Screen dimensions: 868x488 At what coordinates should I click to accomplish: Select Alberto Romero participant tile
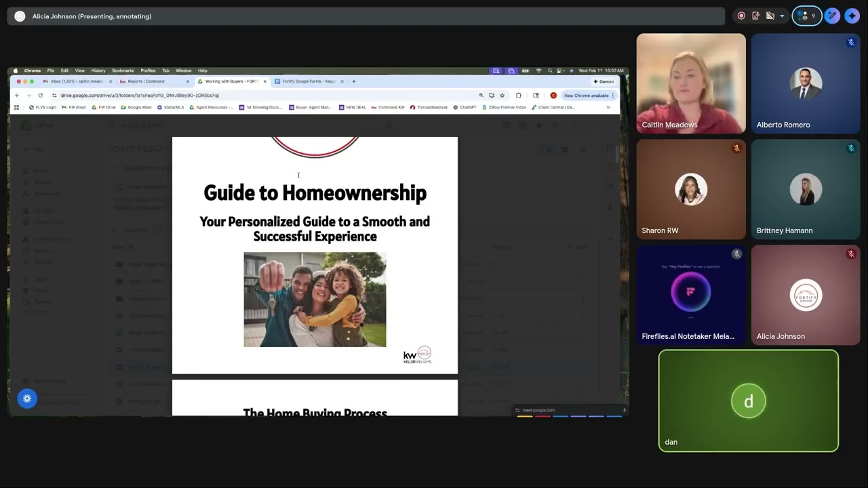pyautogui.click(x=806, y=83)
